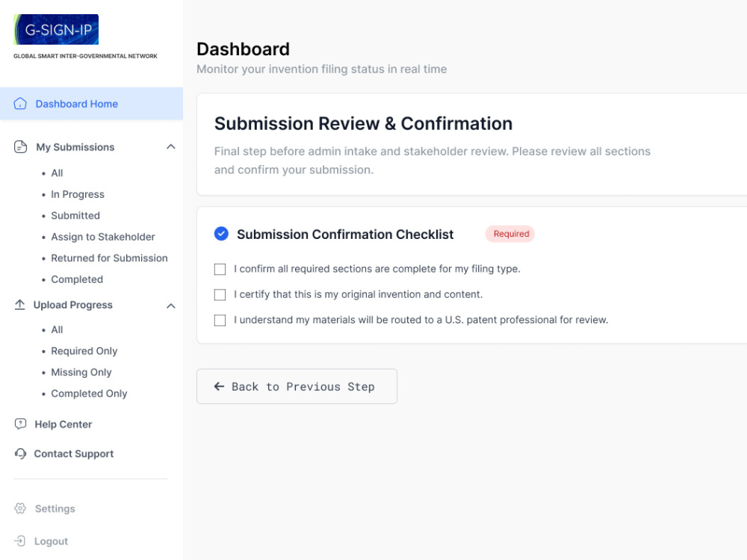Select Upload Progress menu heading
Viewport: 747px width, 560px height.
point(73,305)
